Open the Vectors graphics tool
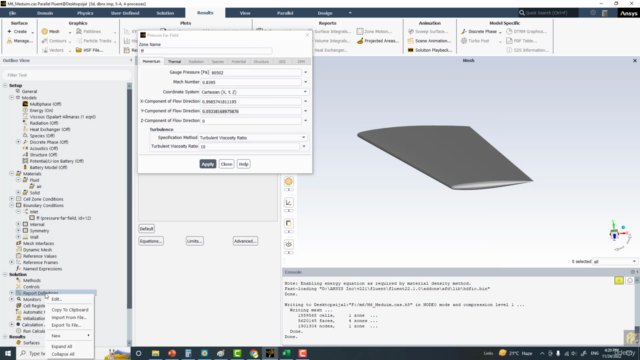 coord(53,50)
